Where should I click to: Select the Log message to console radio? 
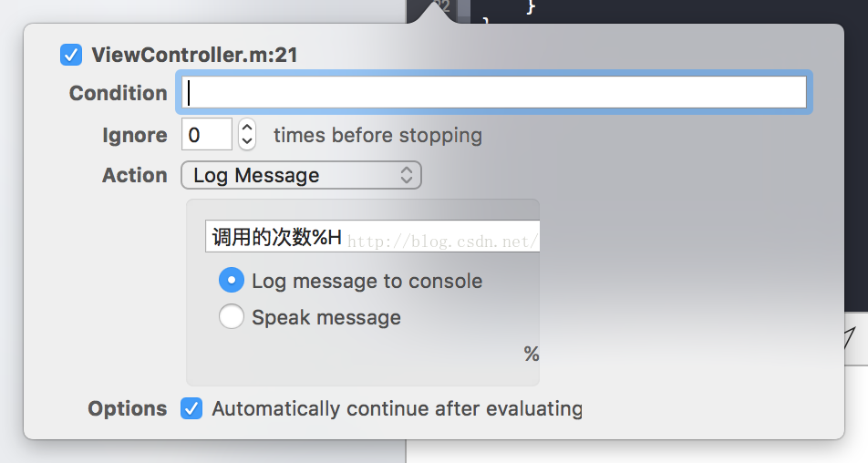pos(232,281)
